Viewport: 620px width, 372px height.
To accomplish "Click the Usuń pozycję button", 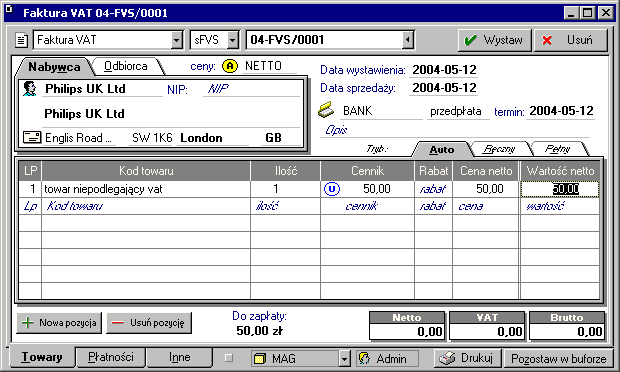I will [x=149, y=323].
